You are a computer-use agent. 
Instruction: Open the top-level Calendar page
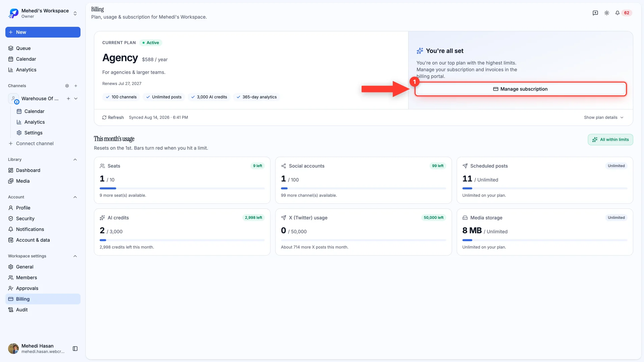(x=43, y=59)
